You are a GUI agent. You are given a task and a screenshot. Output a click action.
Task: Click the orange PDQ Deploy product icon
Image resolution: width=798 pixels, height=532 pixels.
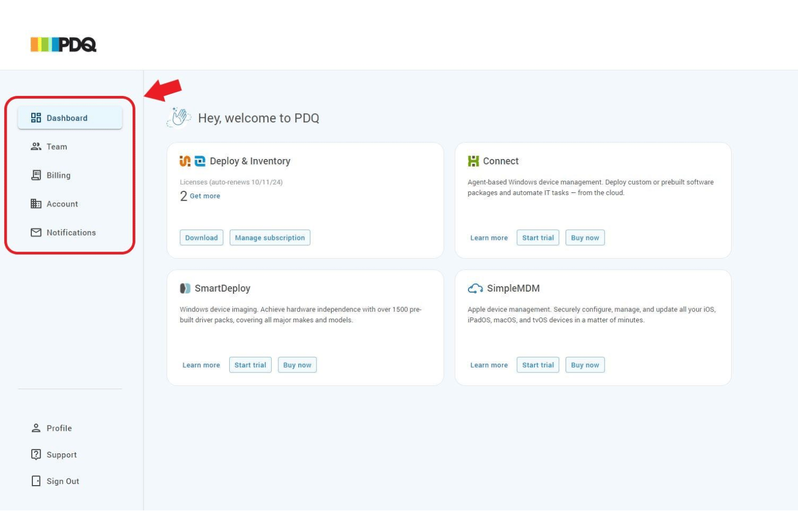[x=185, y=161]
